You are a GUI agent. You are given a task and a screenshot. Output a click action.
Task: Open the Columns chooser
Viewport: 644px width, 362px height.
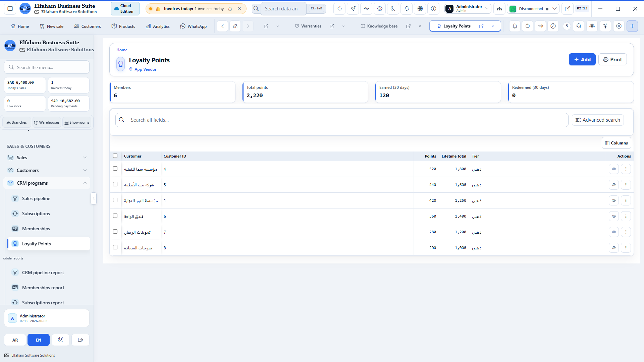616,143
